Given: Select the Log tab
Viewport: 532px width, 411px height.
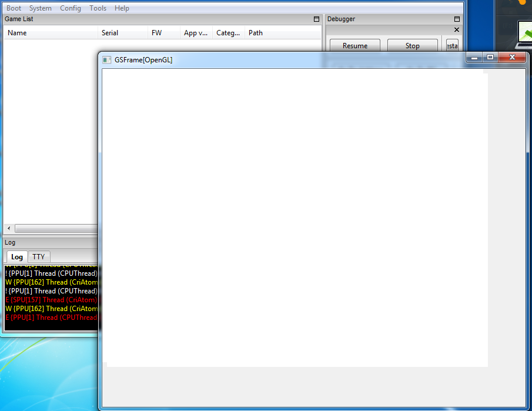Looking at the screenshot, I should click(17, 257).
